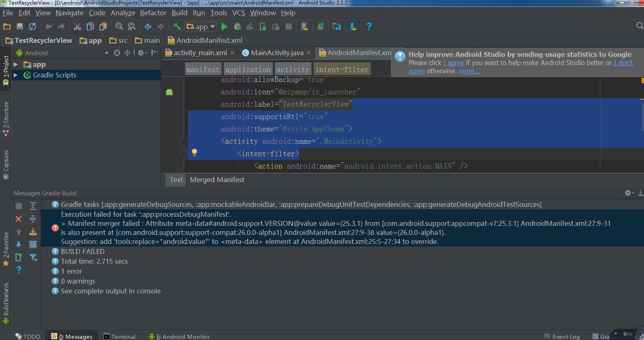Click the src breadcrumb folder

click(x=119, y=40)
